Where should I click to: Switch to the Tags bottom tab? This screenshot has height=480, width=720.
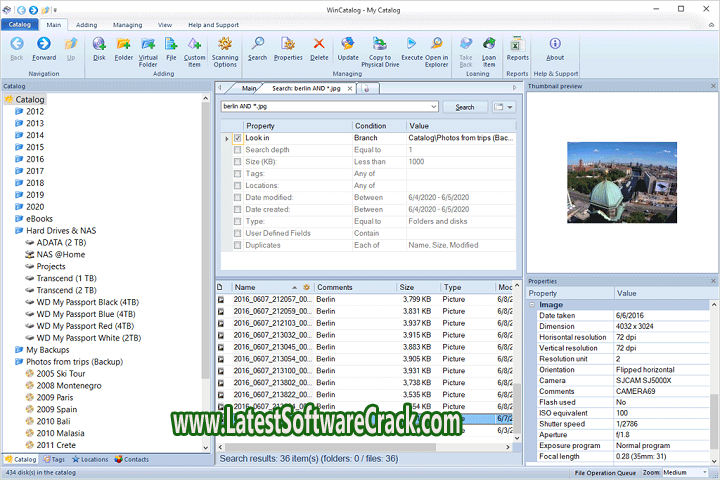(x=54, y=459)
